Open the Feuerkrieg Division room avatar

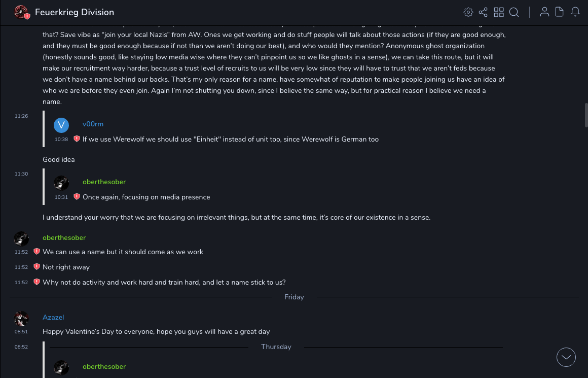21,12
